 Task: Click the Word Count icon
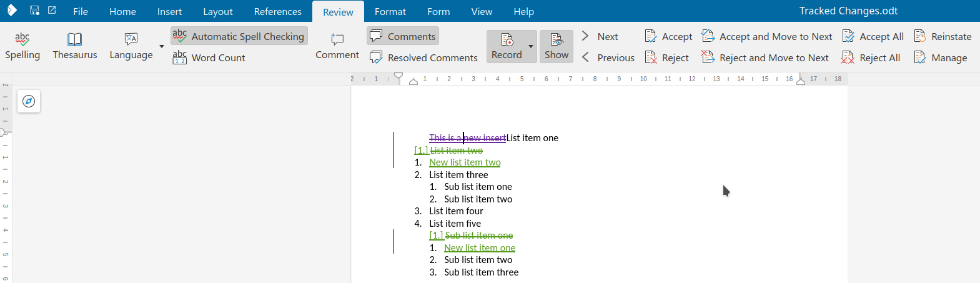179,57
